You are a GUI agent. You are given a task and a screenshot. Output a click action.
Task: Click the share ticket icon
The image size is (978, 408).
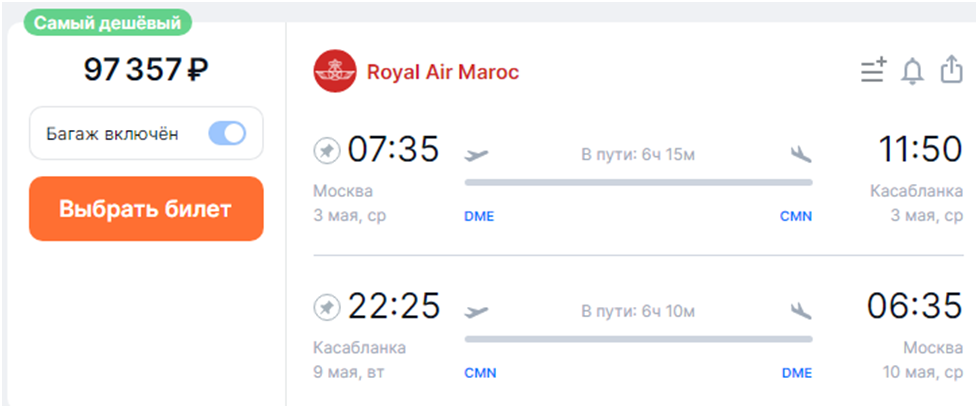[950, 70]
